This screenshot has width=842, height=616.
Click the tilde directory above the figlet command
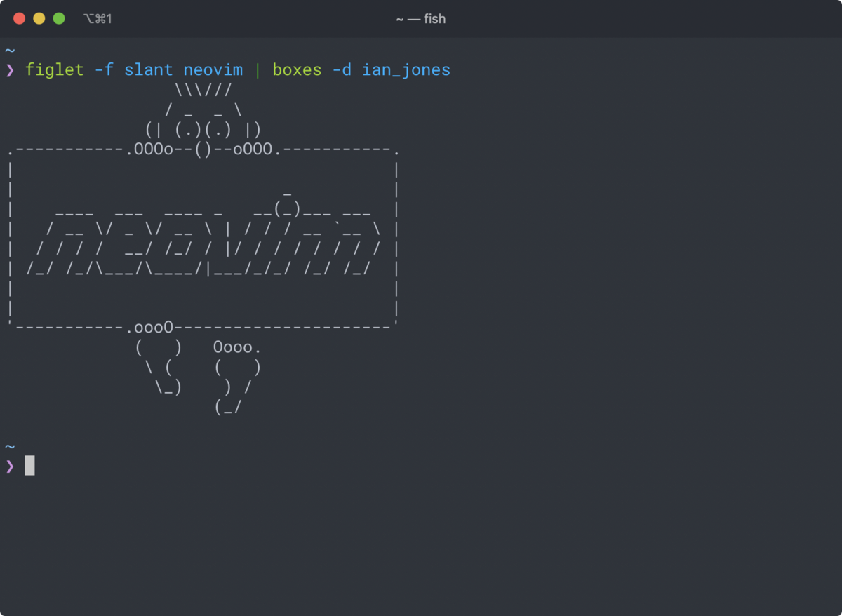10,51
